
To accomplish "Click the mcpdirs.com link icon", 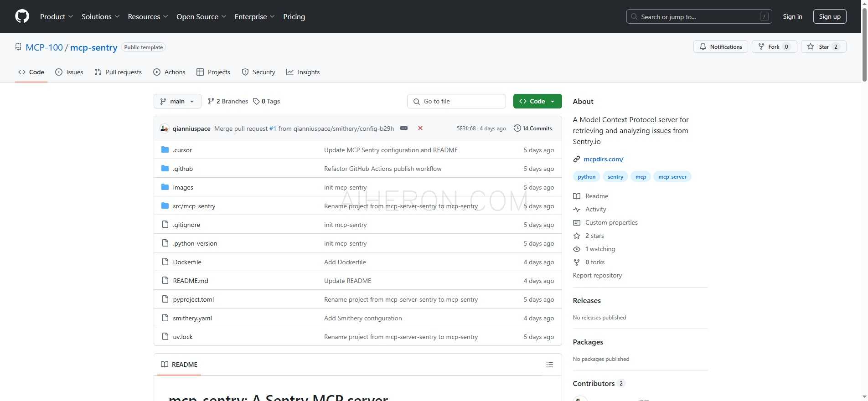I will (577, 159).
